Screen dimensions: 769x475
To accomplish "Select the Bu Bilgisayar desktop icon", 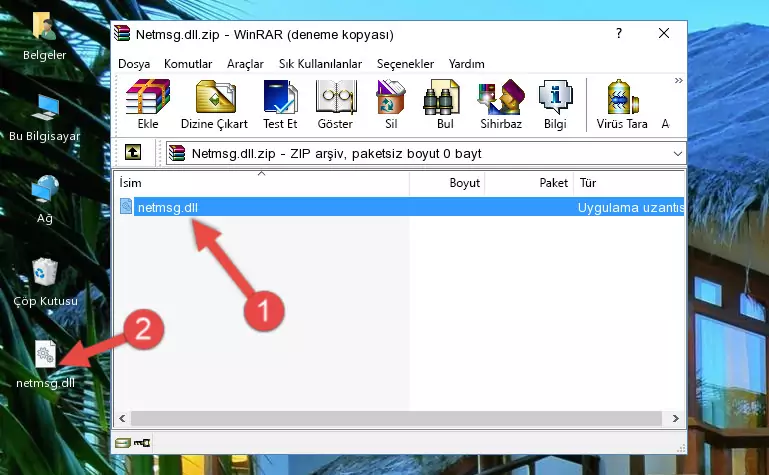I will (45, 118).
